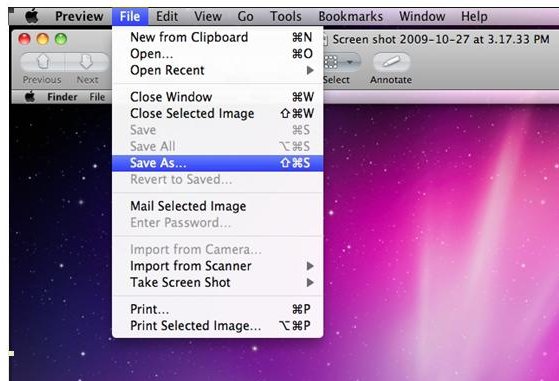This screenshot has height=381, width=559.
Task: Choose Print... from File menu
Action: pyautogui.click(x=217, y=309)
